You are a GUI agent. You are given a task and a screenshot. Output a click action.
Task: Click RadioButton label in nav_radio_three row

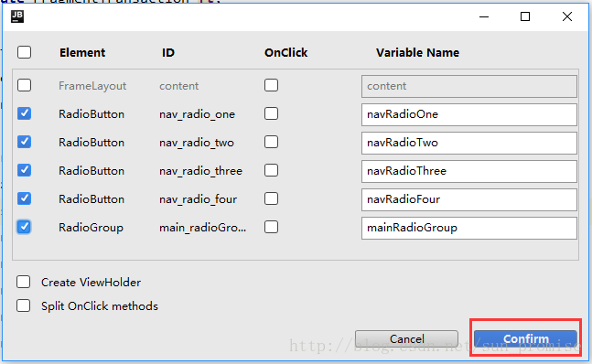91,171
